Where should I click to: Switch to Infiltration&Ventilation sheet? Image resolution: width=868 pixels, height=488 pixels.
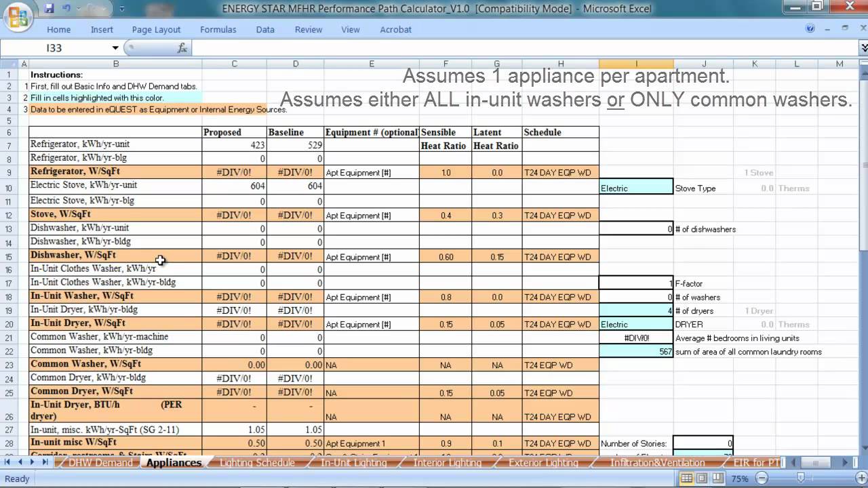point(657,463)
